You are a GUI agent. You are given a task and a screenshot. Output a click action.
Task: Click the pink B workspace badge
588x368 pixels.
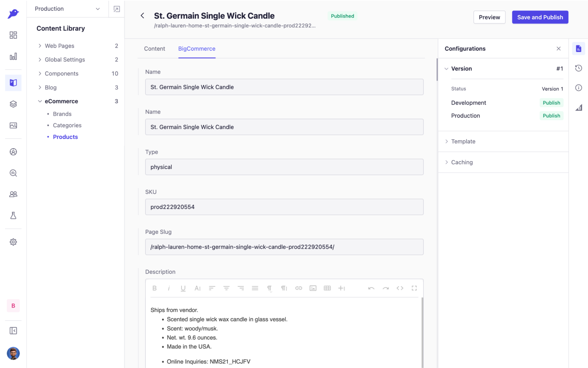coord(13,306)
